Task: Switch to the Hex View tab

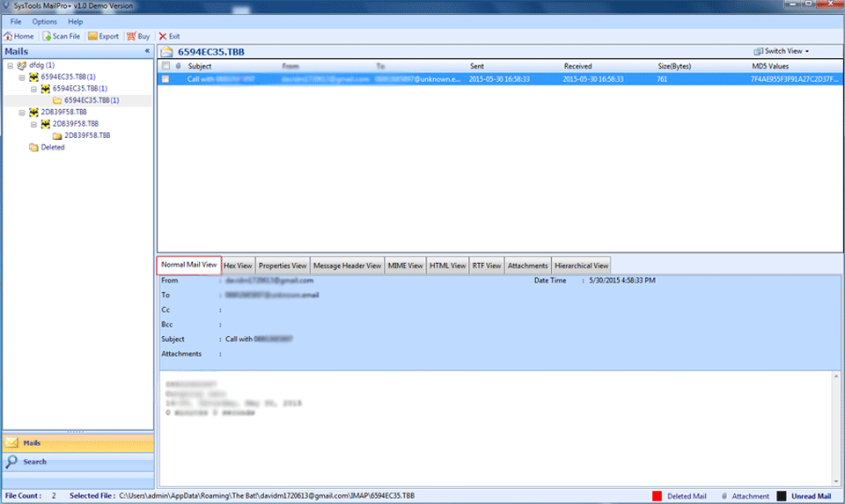Action: 238,266
